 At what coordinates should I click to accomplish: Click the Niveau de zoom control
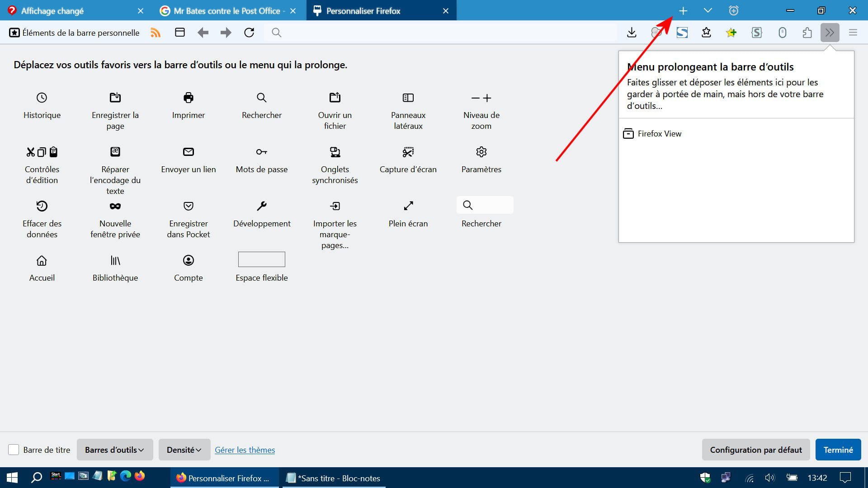[x=481, y=98]
